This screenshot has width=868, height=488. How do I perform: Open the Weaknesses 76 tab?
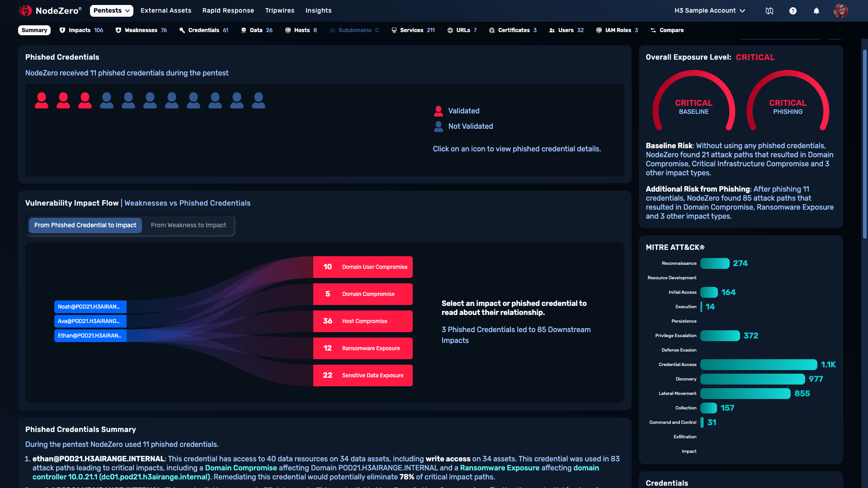click(141, 30)
